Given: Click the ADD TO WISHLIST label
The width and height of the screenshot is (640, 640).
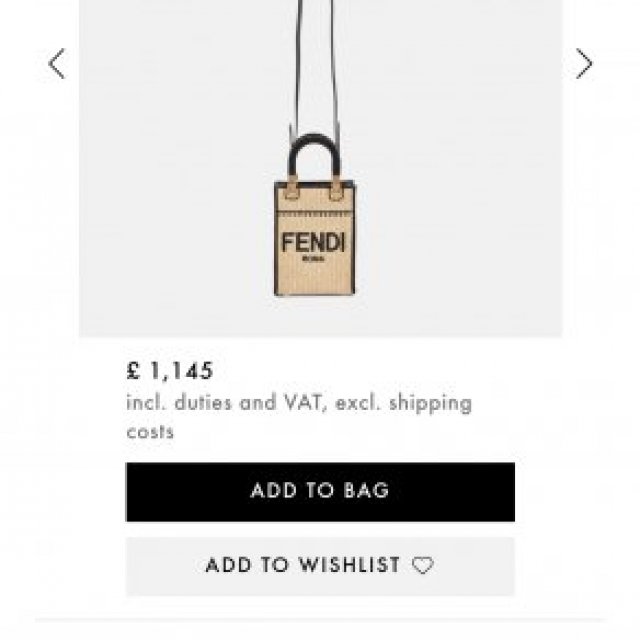Looking at the screenshot, I should pyautogui.click(x=303, y=566).
